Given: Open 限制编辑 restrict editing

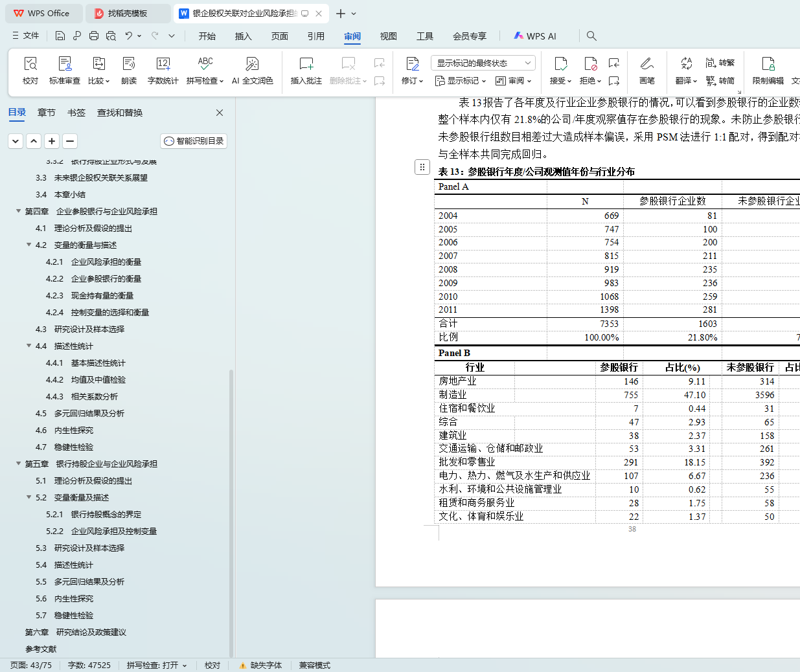Looking at the screenshot, I should [x=768, y=71].
